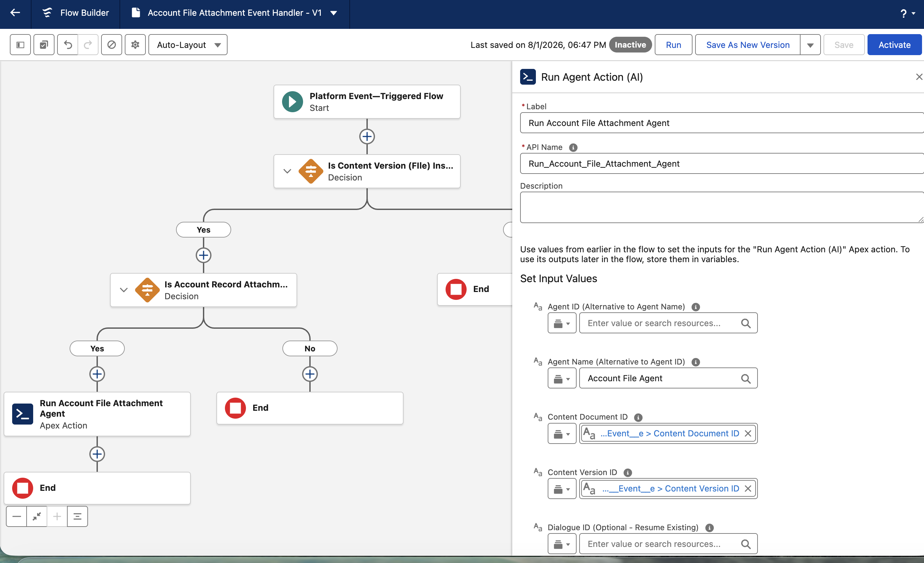924x563 pixels.
Task: Close the Run Agent Action panel
Action: point(918,77)
